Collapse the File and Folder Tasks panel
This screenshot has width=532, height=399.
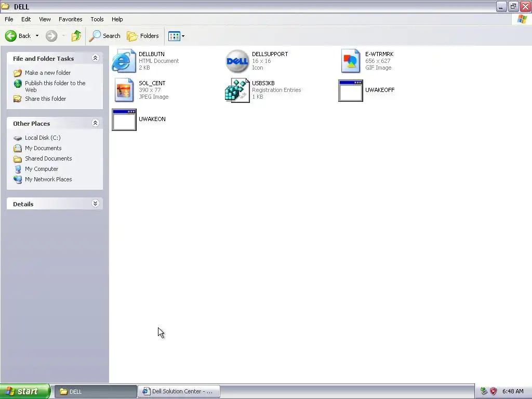point(96,58)
